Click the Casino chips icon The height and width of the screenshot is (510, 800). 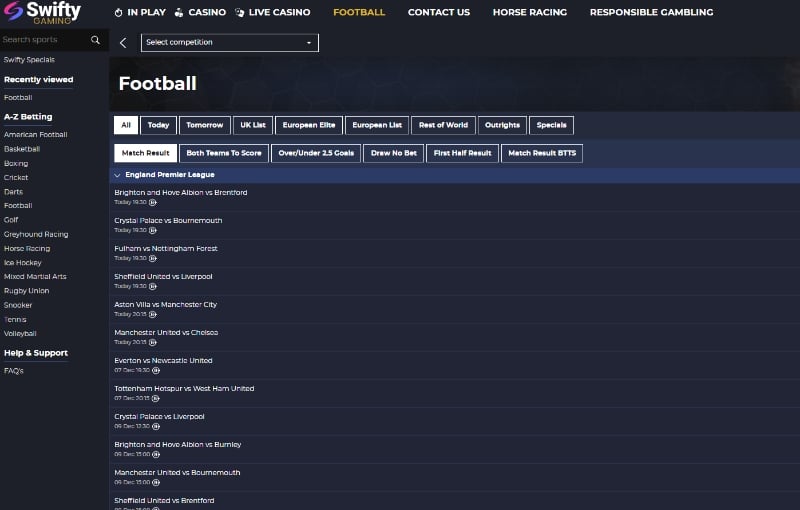coord(179,12)
